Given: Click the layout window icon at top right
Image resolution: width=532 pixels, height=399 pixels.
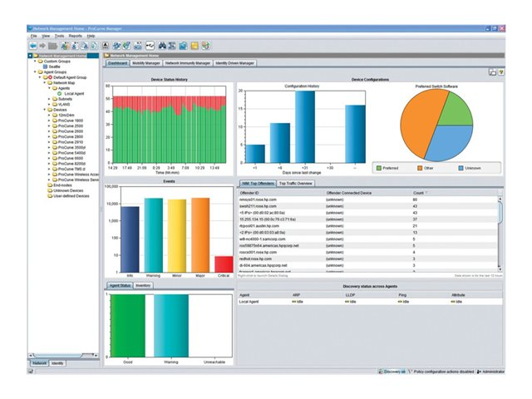Looking at the screenshot, I should point(492,73).
